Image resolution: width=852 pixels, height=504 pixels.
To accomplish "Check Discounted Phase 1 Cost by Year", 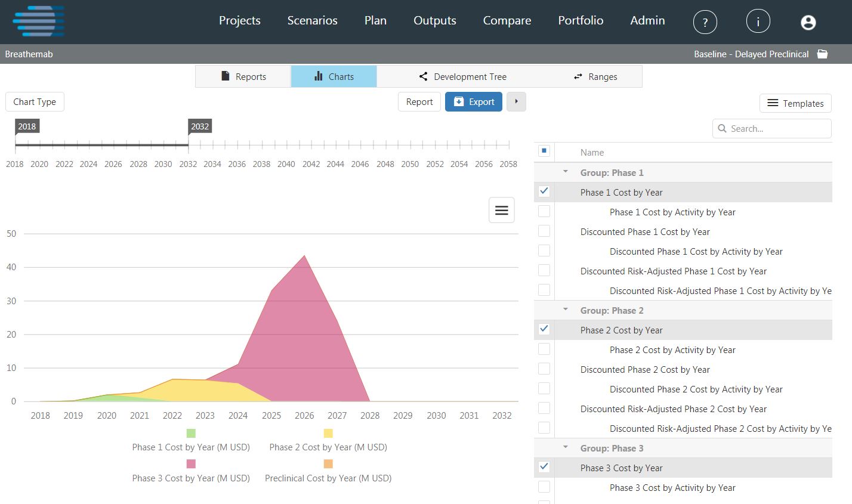I will click(x=544, y=231).
